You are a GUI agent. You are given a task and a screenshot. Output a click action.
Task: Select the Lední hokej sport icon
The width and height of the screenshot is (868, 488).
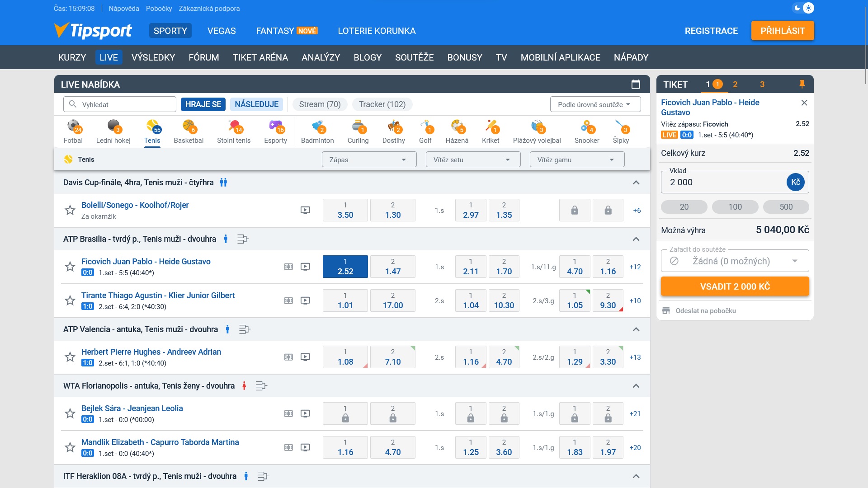(113, 131)
